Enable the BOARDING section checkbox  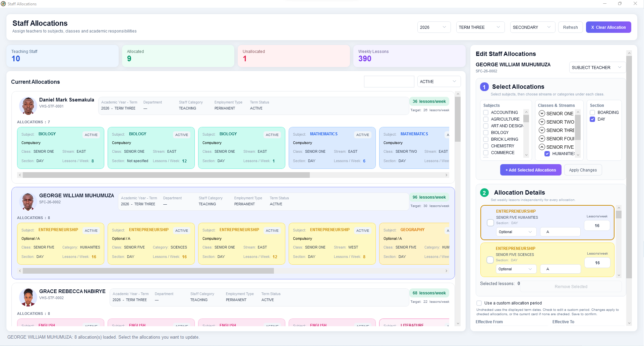(x=592, y=113)
